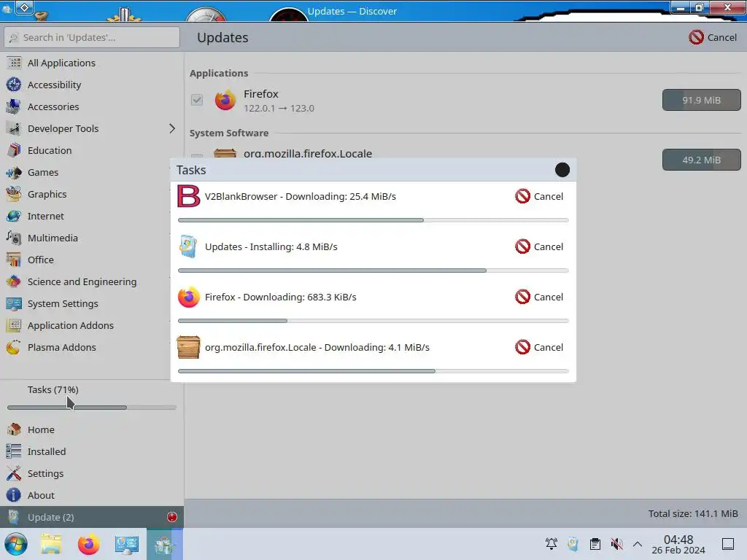Click the updates tray icon in system tray

(573, 544)
